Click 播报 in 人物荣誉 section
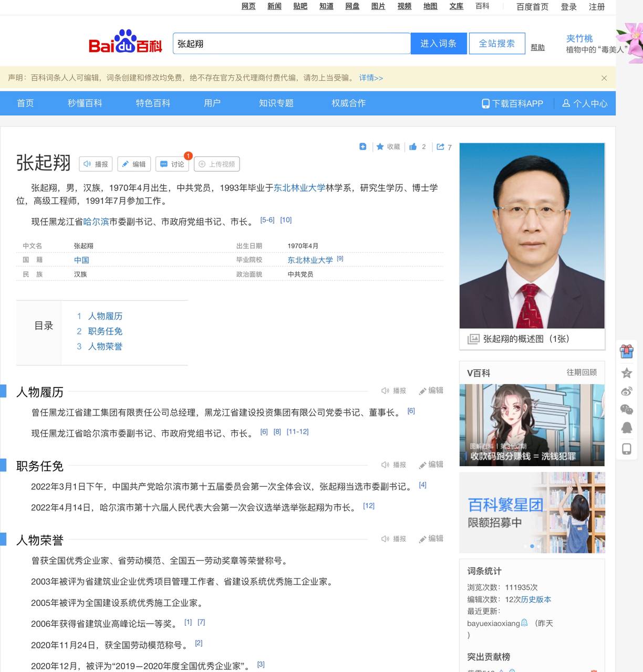The image size is (643, 672). [x=394, y=539]
